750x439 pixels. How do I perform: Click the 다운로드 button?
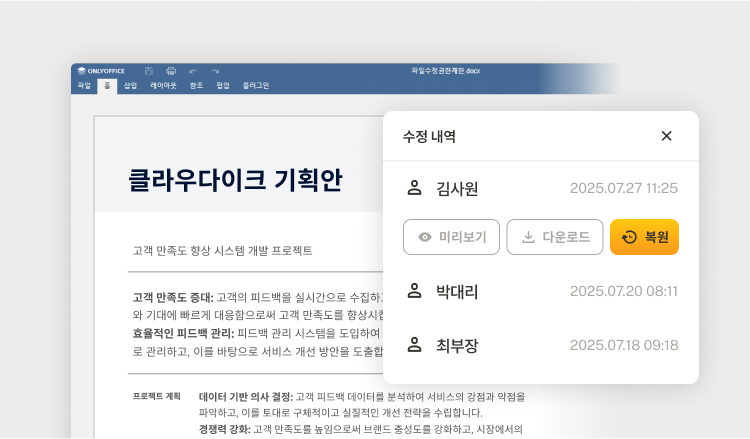(555, 237)
